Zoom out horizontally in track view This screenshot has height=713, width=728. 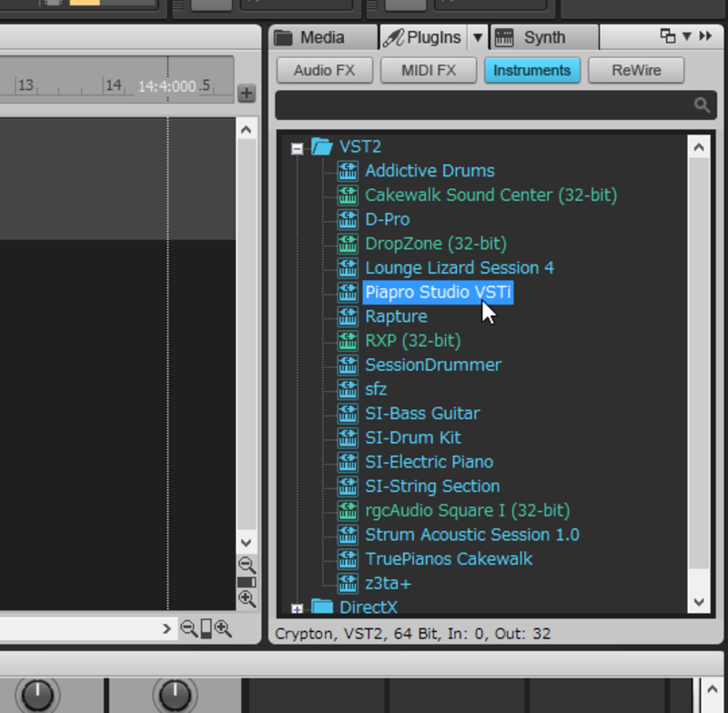pos(188,628)
